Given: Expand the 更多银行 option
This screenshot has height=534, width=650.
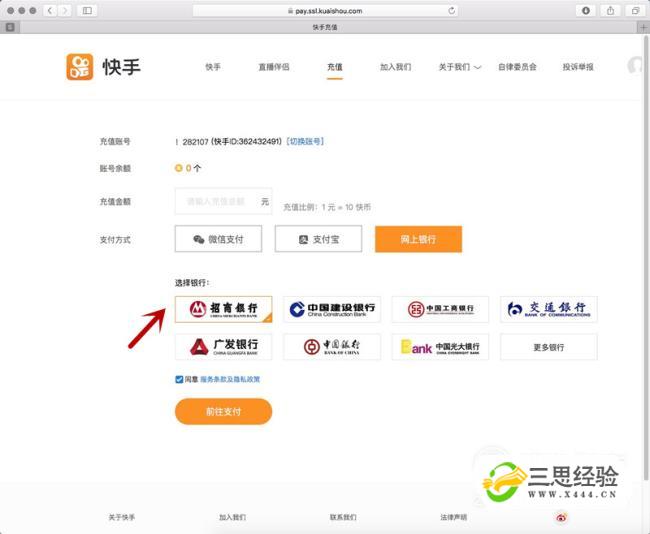Looking at the screenshot, I should pos(549,347).
